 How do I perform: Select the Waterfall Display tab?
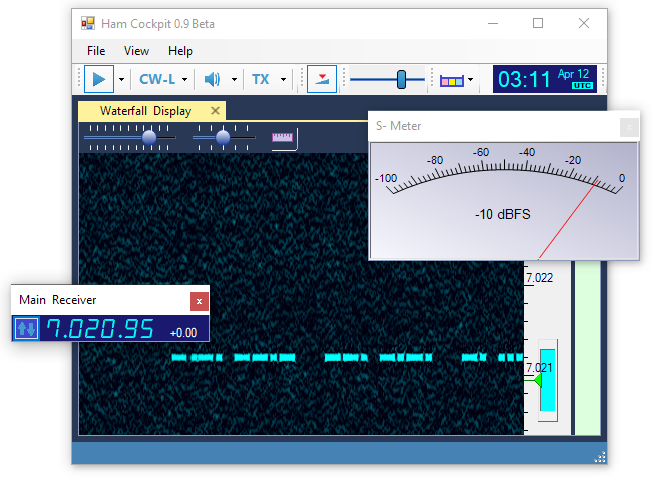pos(145,111)
